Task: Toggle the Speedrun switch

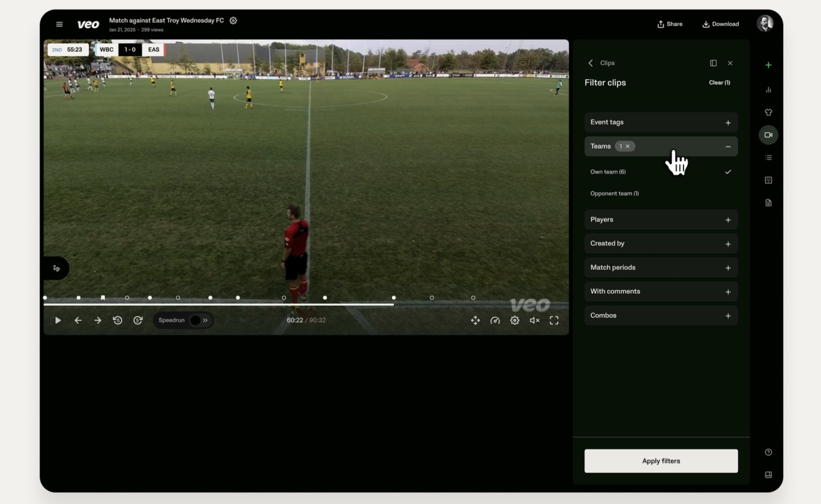Action: click(x=199, y=320)
